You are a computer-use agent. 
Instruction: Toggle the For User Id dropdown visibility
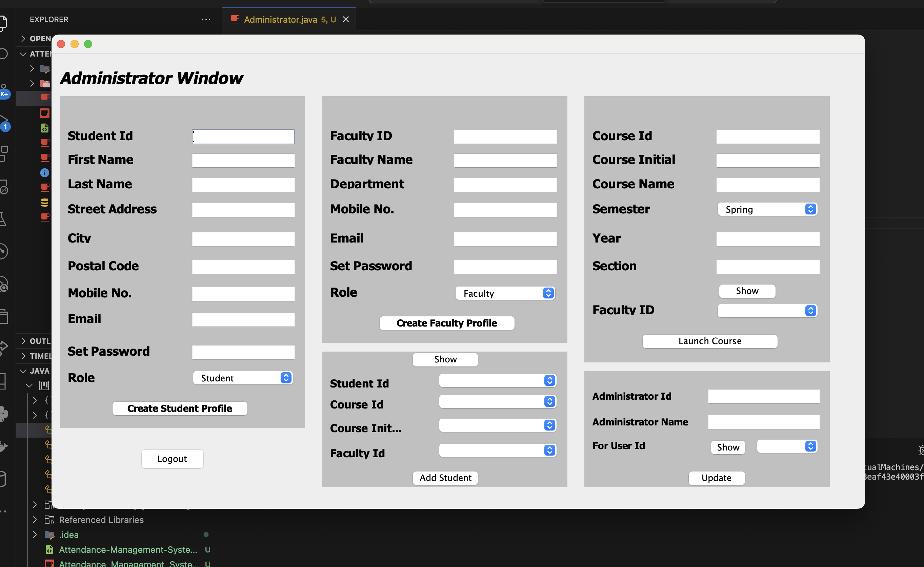coord(810,447)
